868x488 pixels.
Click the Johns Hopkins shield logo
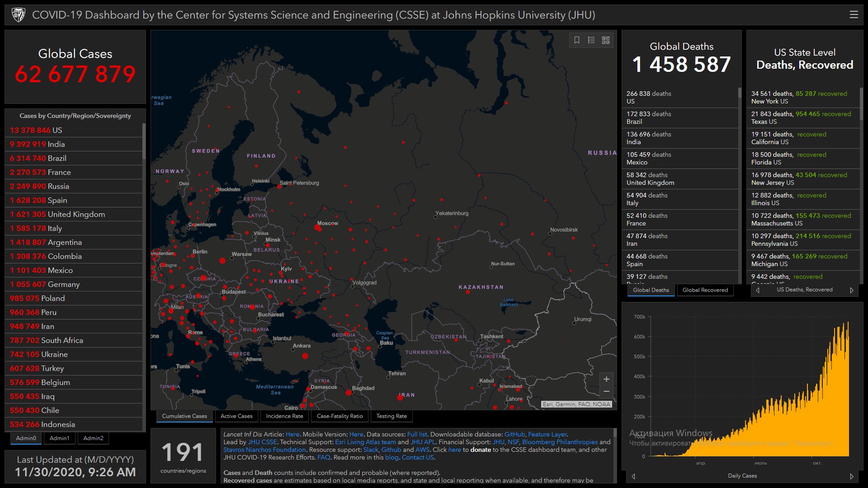[19, 15]
